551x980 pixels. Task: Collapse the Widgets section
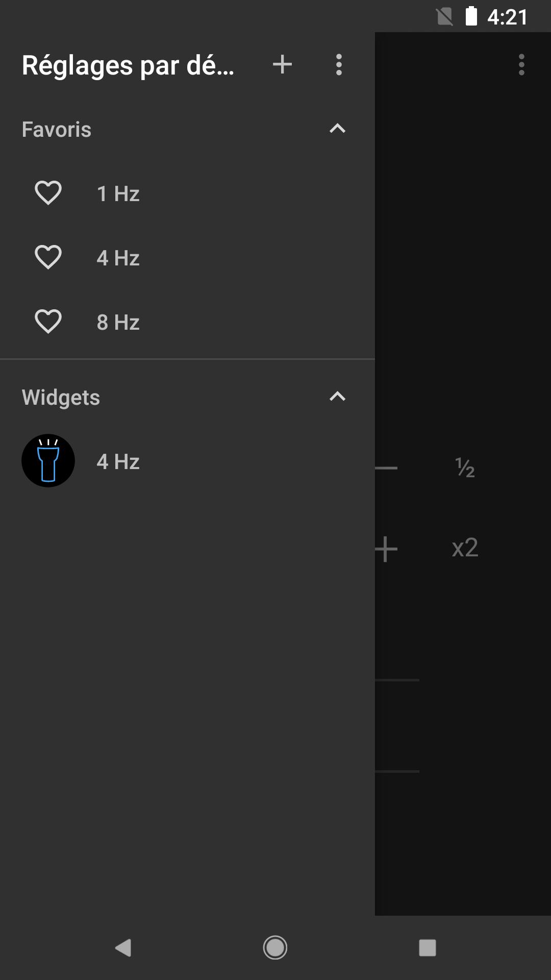(x=338, y=397)
